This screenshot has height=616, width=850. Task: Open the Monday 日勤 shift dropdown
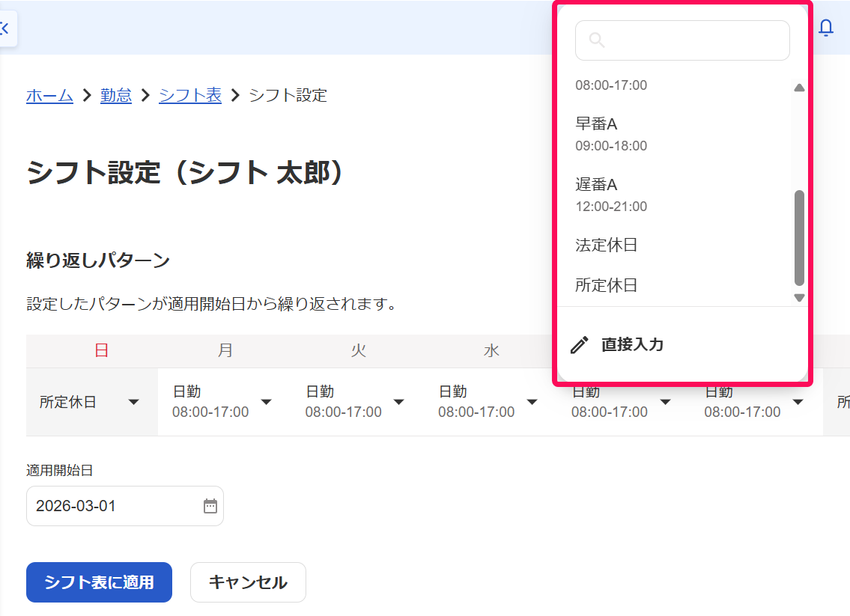click(x=224, y=402)
